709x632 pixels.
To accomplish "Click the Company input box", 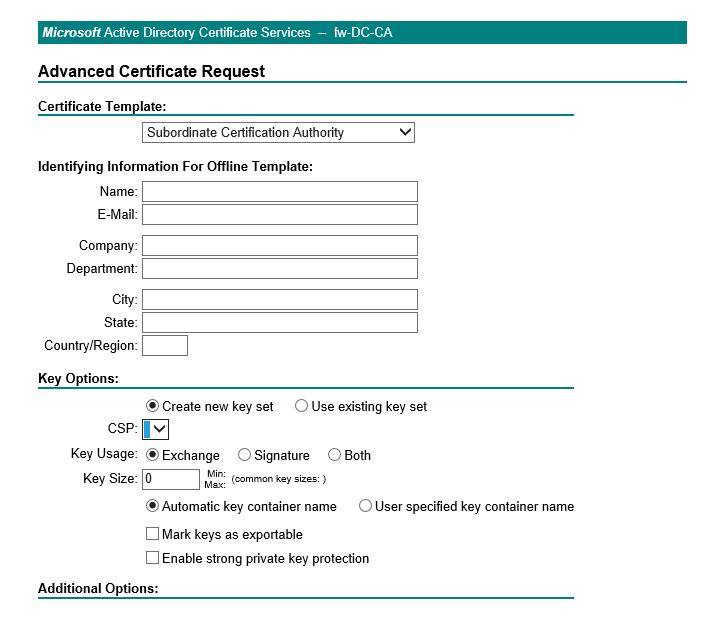I will [x=280, y=245].
